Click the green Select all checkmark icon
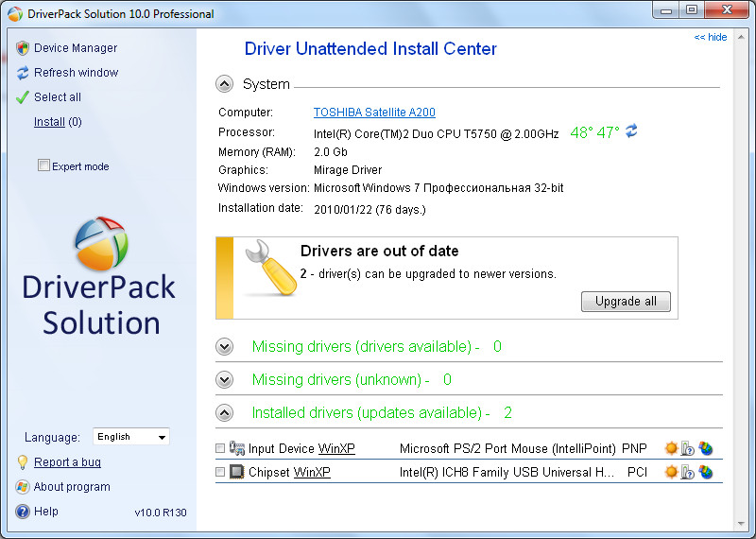The height and width of the screenshot is (539, 756). pyautogui.click(x=23, y=97)
